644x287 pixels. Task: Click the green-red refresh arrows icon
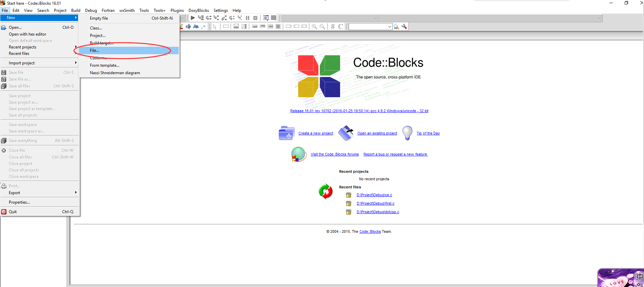coord(326,191)
